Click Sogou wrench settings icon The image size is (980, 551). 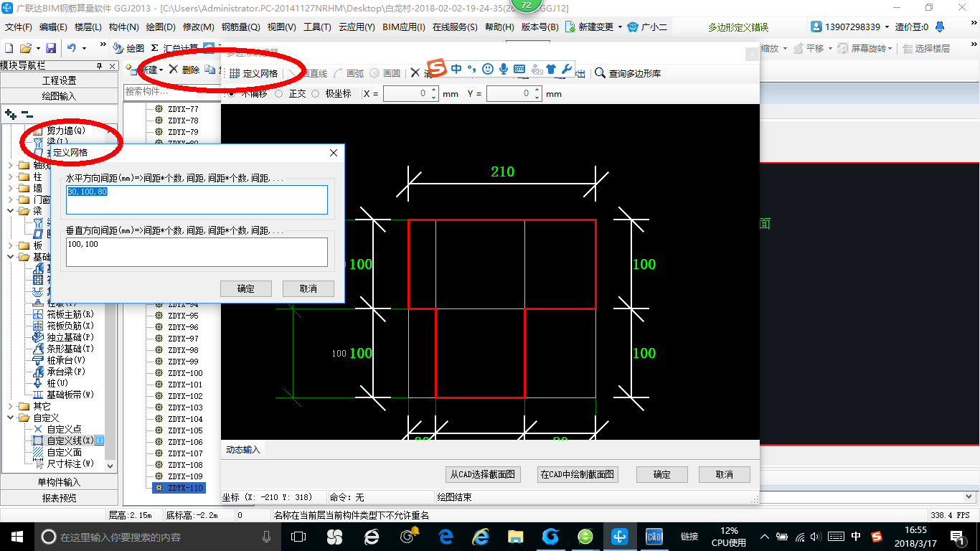(x=566, y=69)
